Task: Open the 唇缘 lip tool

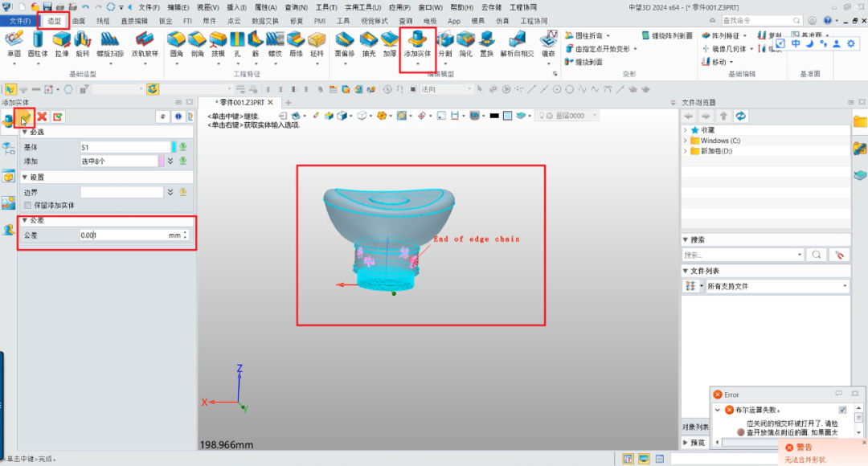Action: (296, 44)
